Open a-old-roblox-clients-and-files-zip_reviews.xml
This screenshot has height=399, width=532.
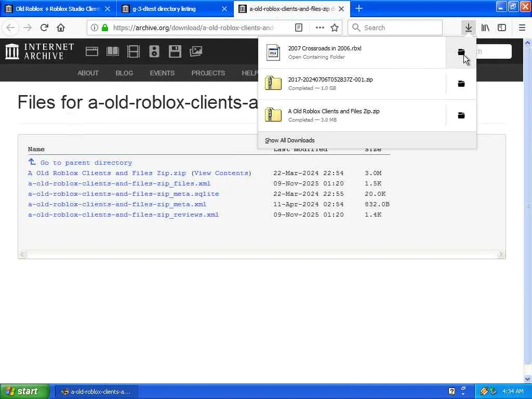[123, 215]
